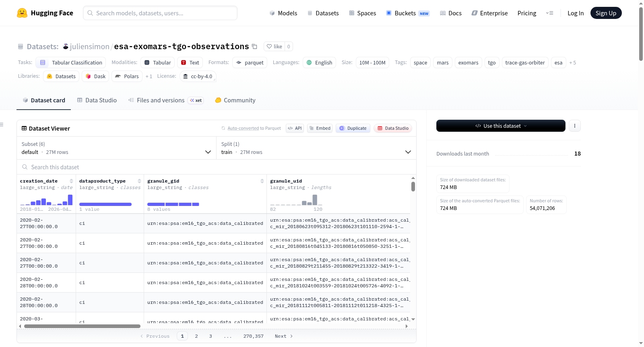Select the Tabular Classification task tag

tap(71, 62)
